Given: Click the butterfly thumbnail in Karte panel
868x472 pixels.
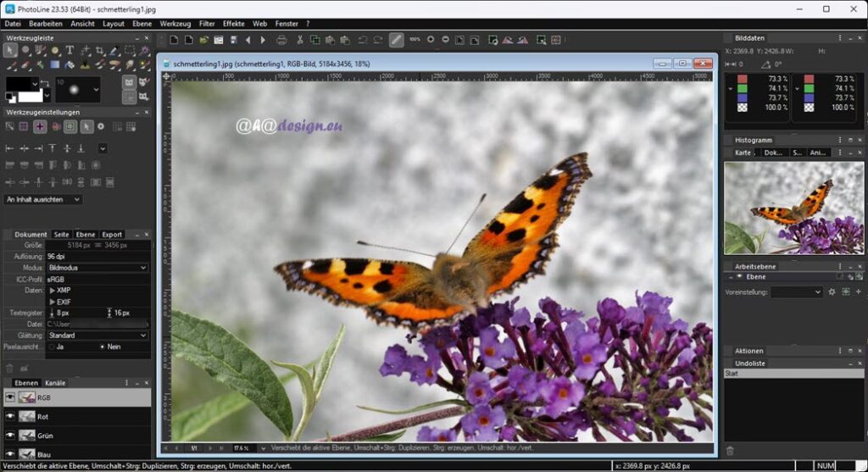Looking at the screenshot, I should tap(793, 208).
